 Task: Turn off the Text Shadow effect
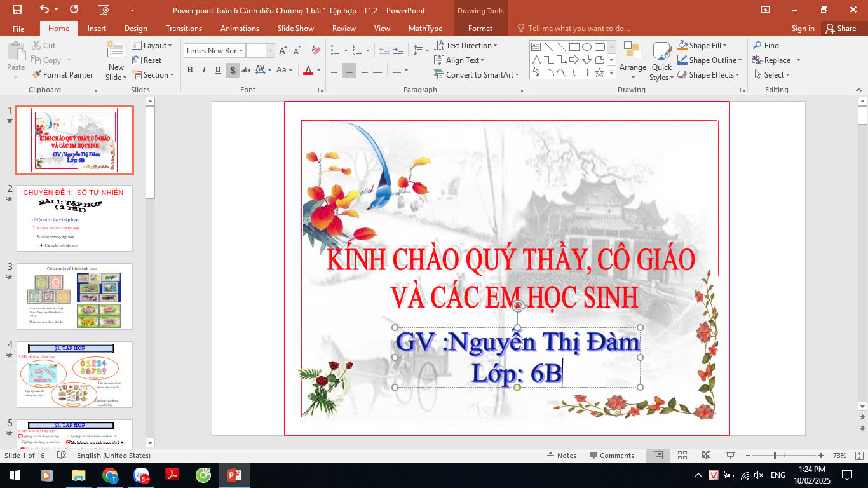pos(233,70)
